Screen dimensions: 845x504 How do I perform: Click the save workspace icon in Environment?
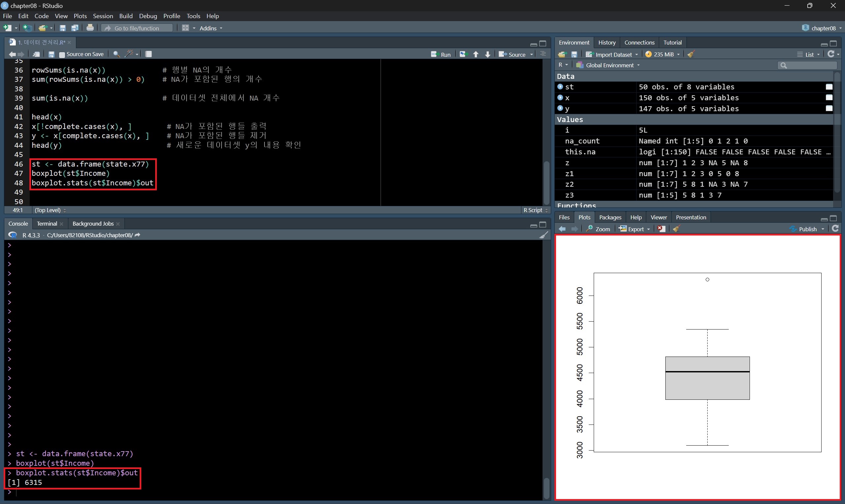pyautogui.click(x=574, y=54)
